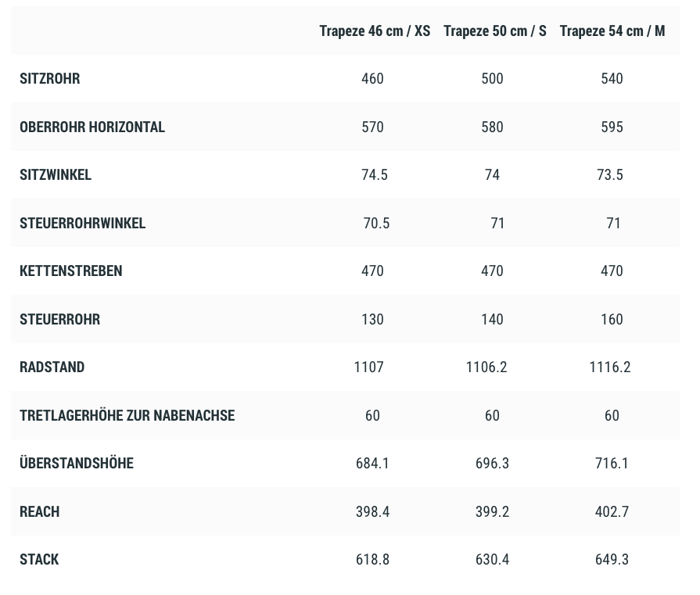Select the Stack value 630.4
The image size is (700, 595).
[x=492, y=560]
